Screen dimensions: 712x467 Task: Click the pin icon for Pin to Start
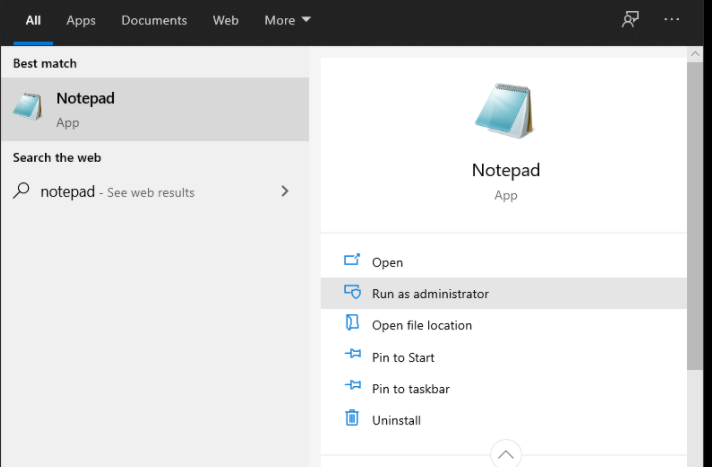(353, 353)
